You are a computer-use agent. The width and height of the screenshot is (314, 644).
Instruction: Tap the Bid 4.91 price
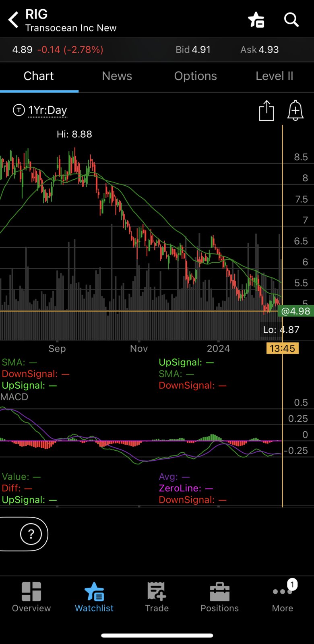click(x=193, y=50)
